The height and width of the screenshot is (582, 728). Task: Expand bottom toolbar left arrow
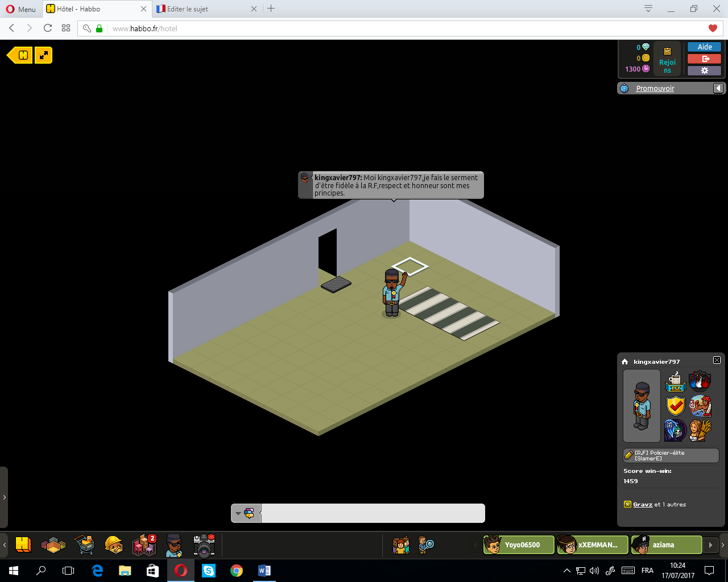4,545
